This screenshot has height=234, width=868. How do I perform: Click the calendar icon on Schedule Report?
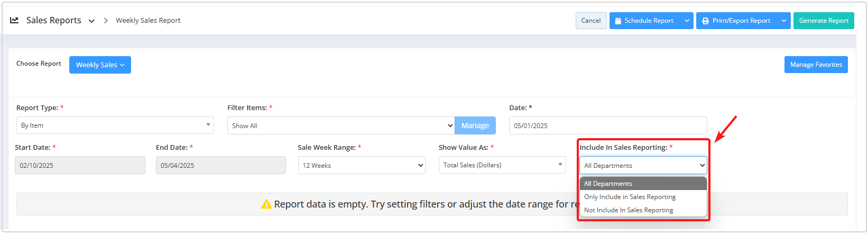(618, 21)
